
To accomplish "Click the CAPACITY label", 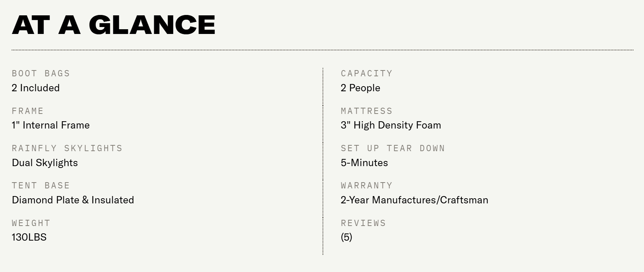I will [x=367, y=73].
